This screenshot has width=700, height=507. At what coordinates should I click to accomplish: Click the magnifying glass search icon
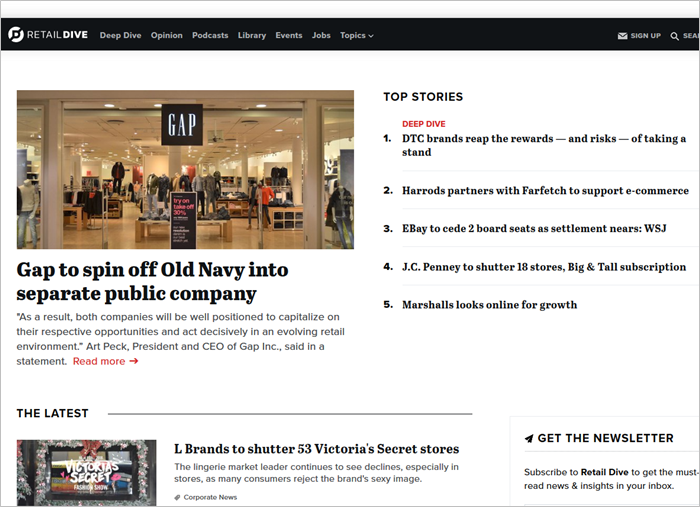click(675, 36)
